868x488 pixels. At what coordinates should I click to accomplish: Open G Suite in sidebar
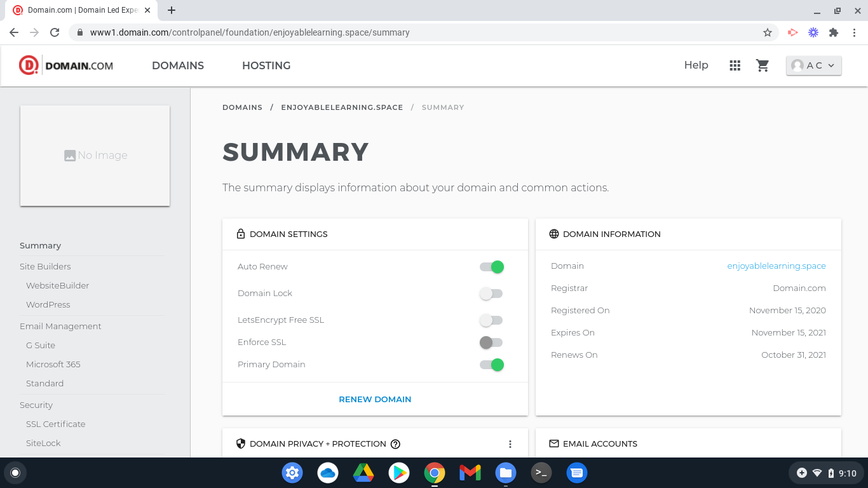(x=41, y=345)
